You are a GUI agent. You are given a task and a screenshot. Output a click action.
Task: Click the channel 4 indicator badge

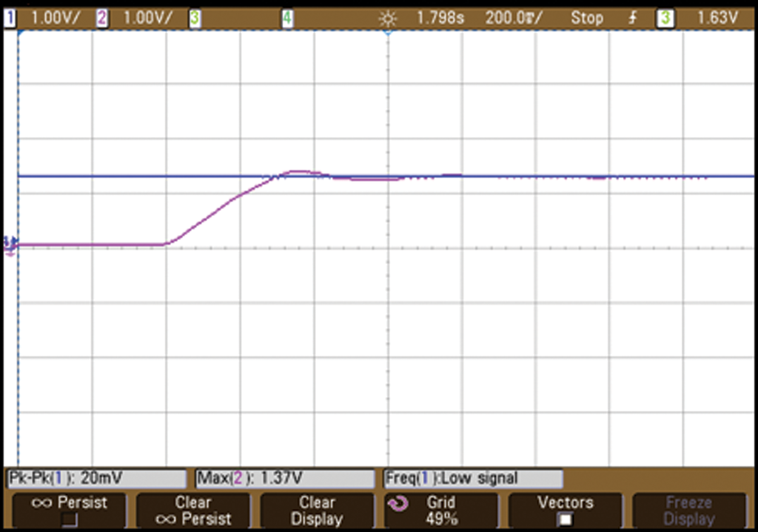[287, 18]
